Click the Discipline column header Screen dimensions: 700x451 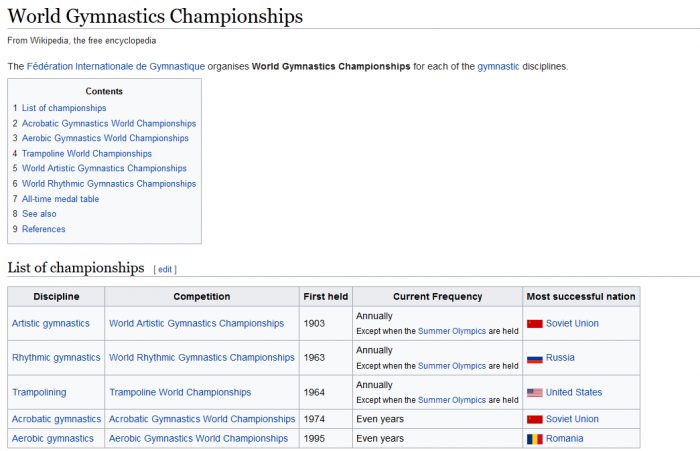[x=56, y=297]
